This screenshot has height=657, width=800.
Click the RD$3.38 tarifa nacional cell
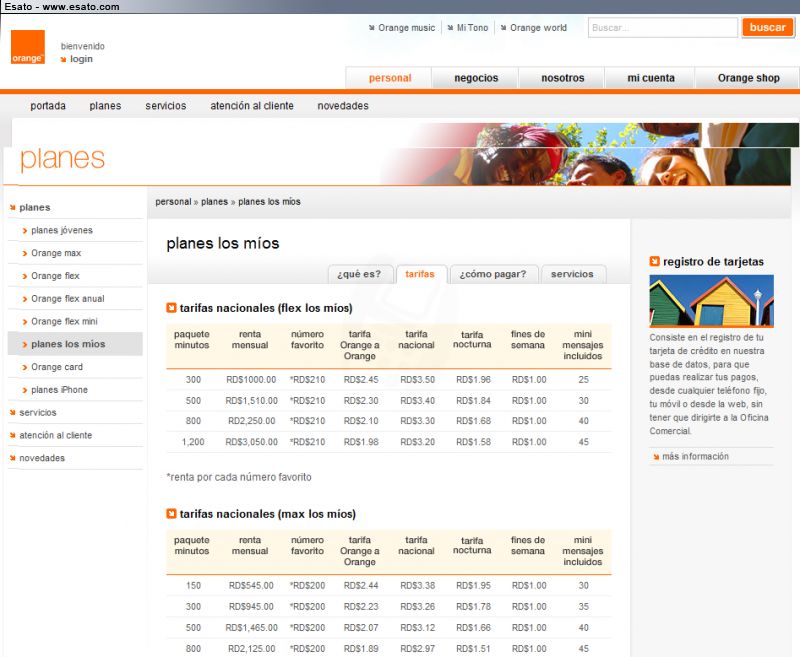[x=417, y=586]
